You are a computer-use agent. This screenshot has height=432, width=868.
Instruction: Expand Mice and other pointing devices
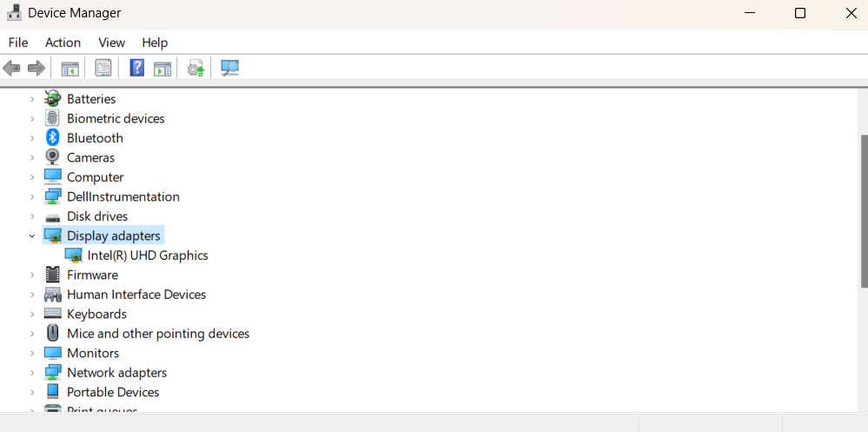point(32,334)
